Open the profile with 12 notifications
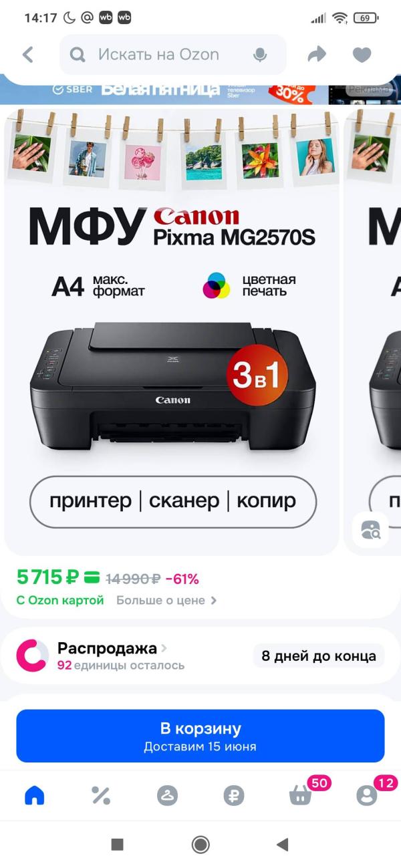The image size is (401, 868). [x=367, y=795]
